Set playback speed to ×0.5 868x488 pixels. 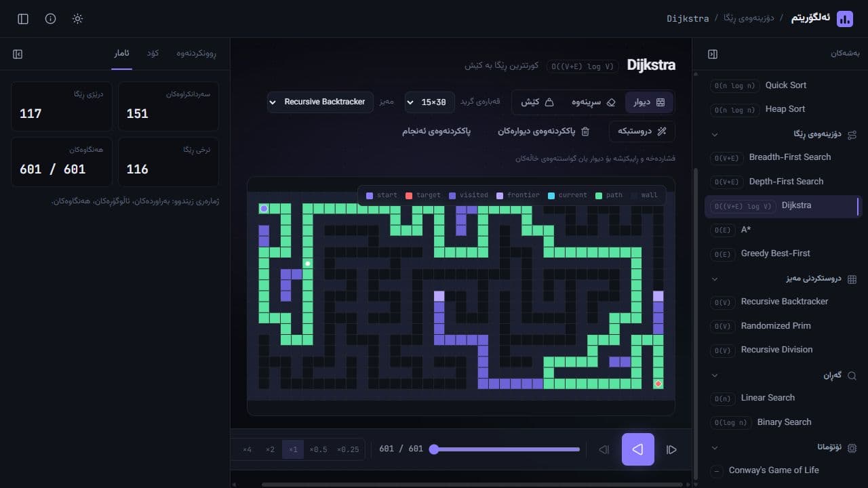(319, 449)
